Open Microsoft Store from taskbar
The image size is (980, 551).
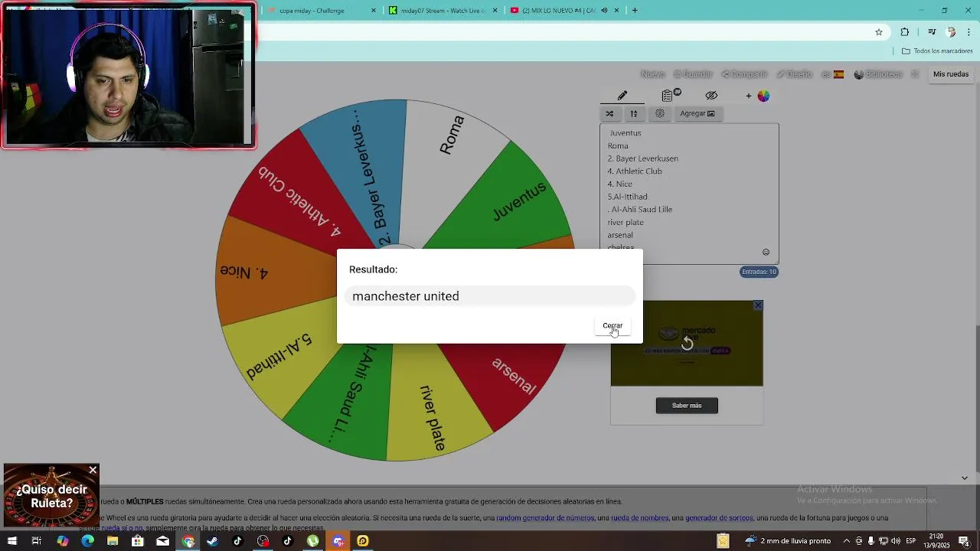click(138, 541)
